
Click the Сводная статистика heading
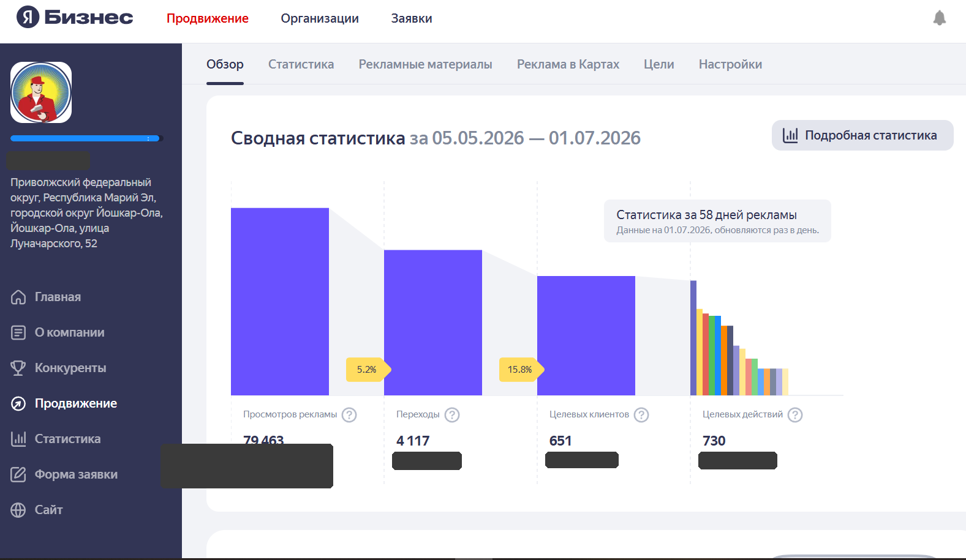318,138
